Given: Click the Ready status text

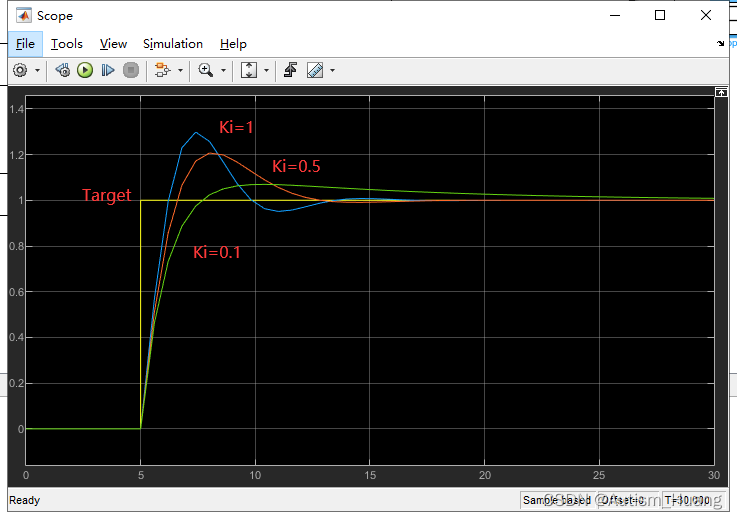Looking at the screenshot, I should [x=24, y=500].
